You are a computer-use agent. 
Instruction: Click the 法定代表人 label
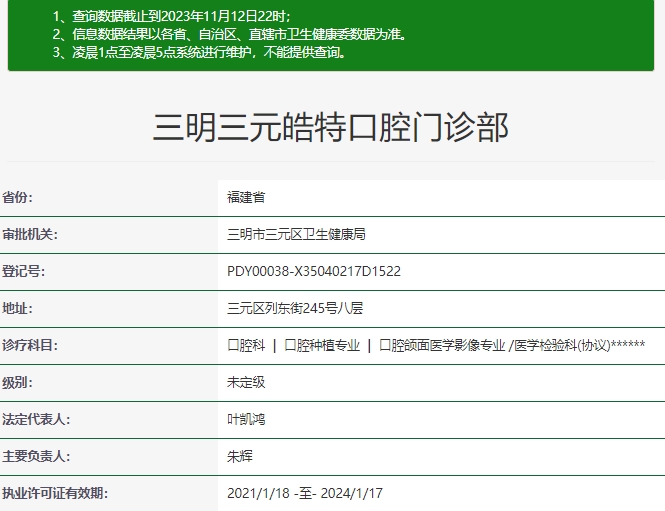[x=36, y=419]
